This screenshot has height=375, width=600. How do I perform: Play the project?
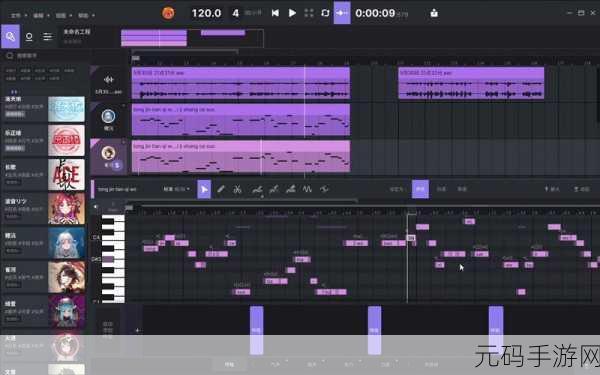292,13
